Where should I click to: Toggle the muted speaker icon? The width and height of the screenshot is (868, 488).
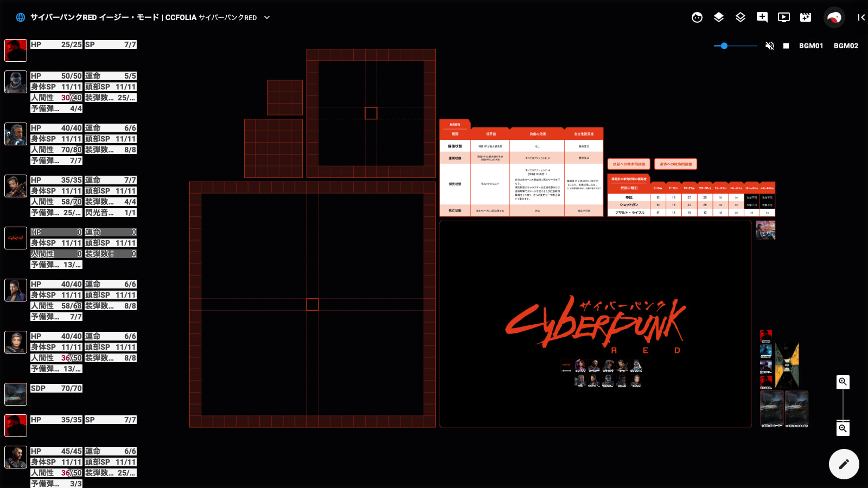click(769, 46)
